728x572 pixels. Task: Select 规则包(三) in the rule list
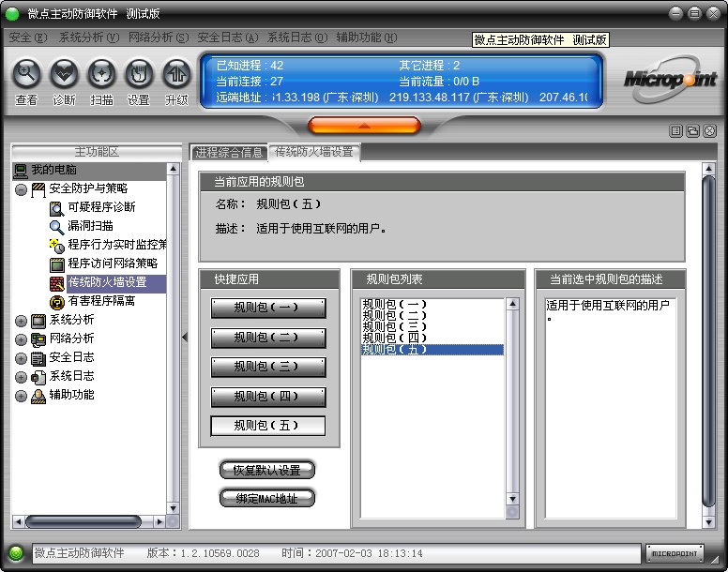[432, 326]
